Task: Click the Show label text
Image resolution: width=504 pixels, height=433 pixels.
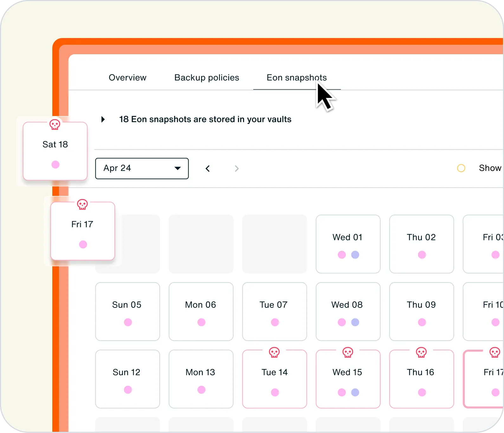Action: (490, 168)
